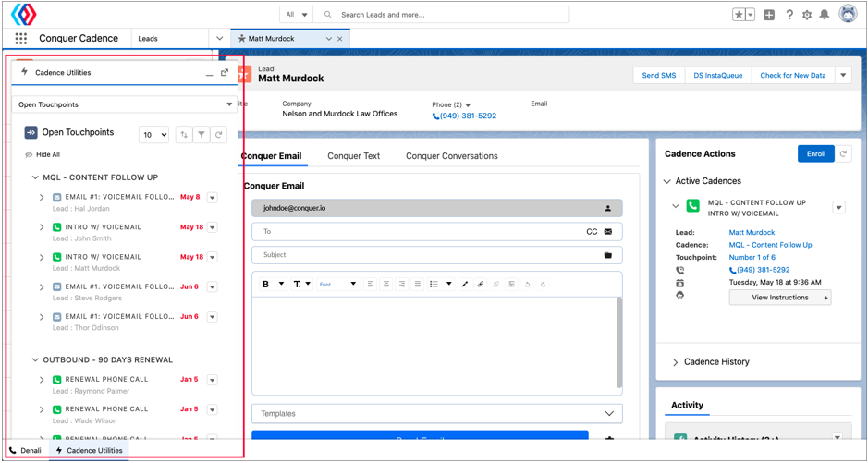Open the search scope All dropdown
The image size is (868, 463).
pos(297,15)
